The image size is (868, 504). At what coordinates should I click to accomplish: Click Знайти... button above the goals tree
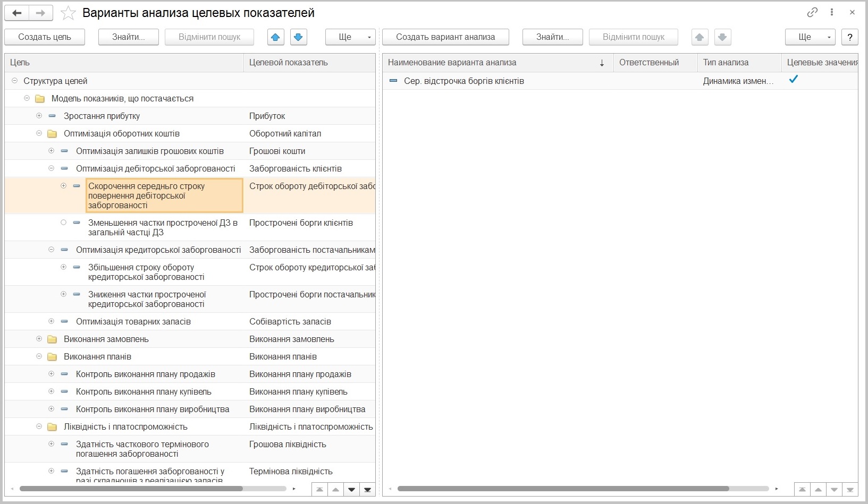coord(129,37)
